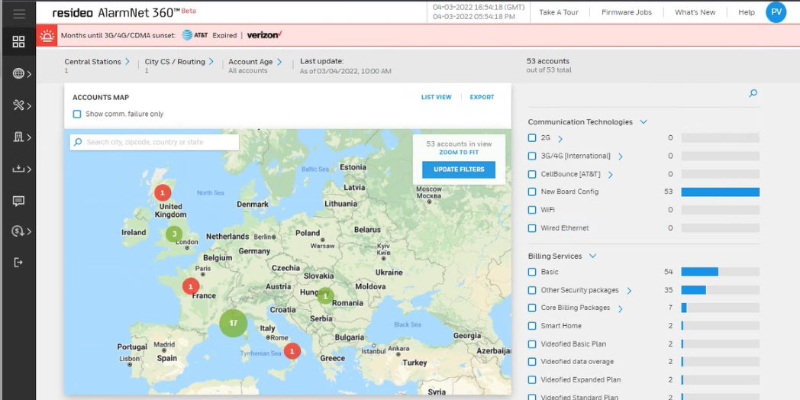This screenshot has width=800, height=400.
Task: Collapse the Billing Services section
Action: 592,256
